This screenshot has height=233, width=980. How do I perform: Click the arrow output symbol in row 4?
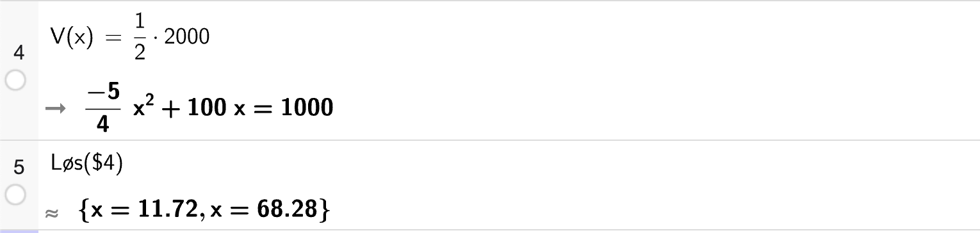point(56,109)
